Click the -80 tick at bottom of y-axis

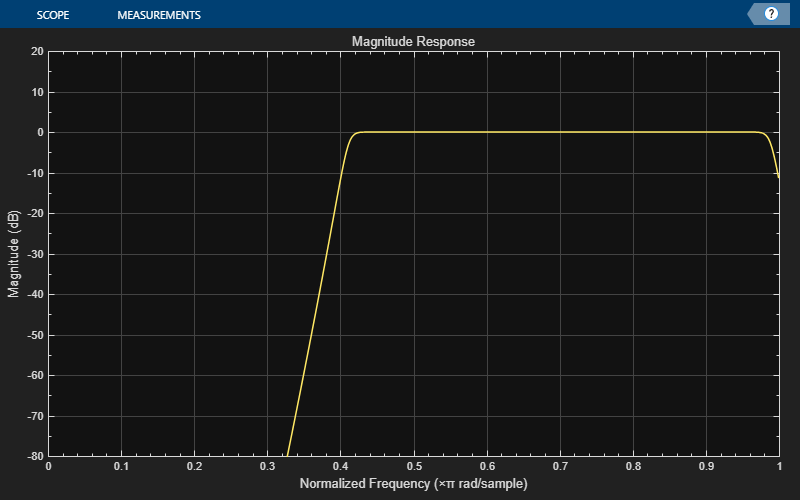click(36, 457)
